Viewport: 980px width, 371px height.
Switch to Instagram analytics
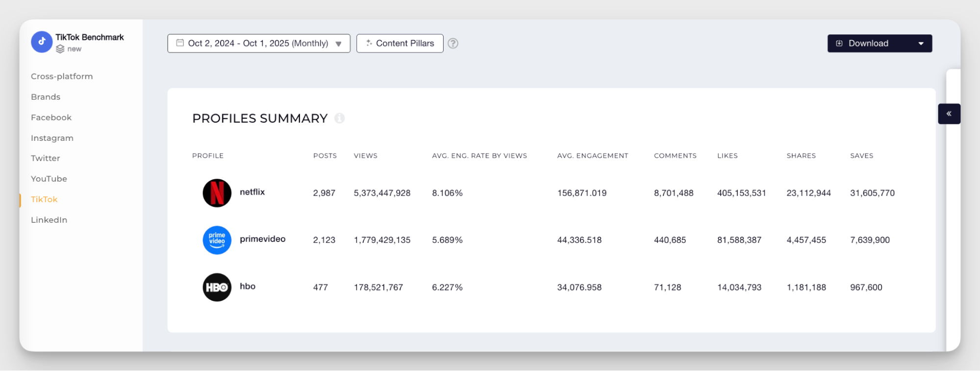[x=52, y=138]
